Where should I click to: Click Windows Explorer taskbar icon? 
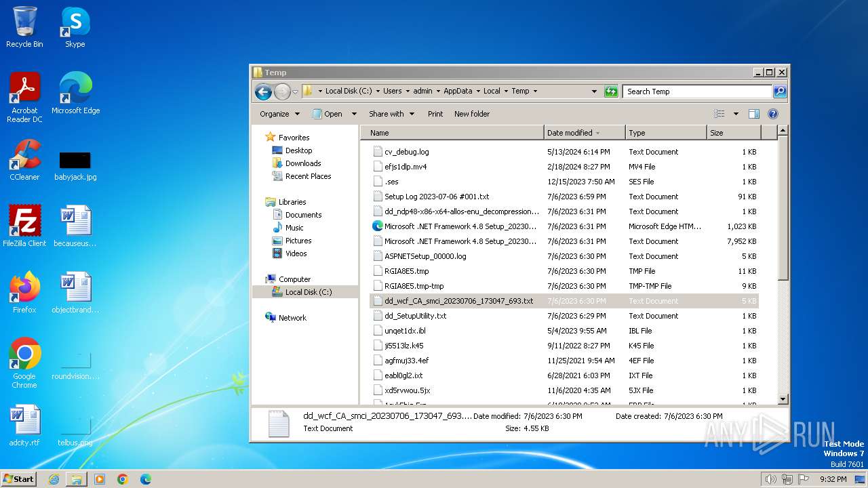coord(77,479)
